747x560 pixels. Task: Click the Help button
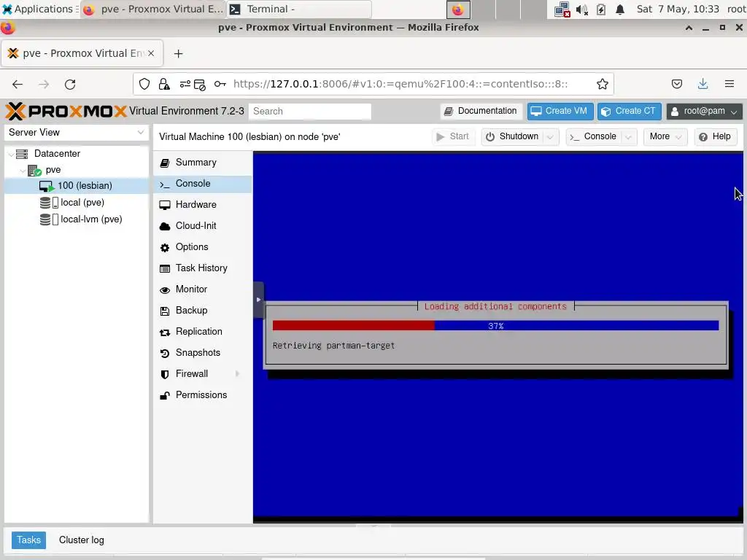[x=715, y=136]
